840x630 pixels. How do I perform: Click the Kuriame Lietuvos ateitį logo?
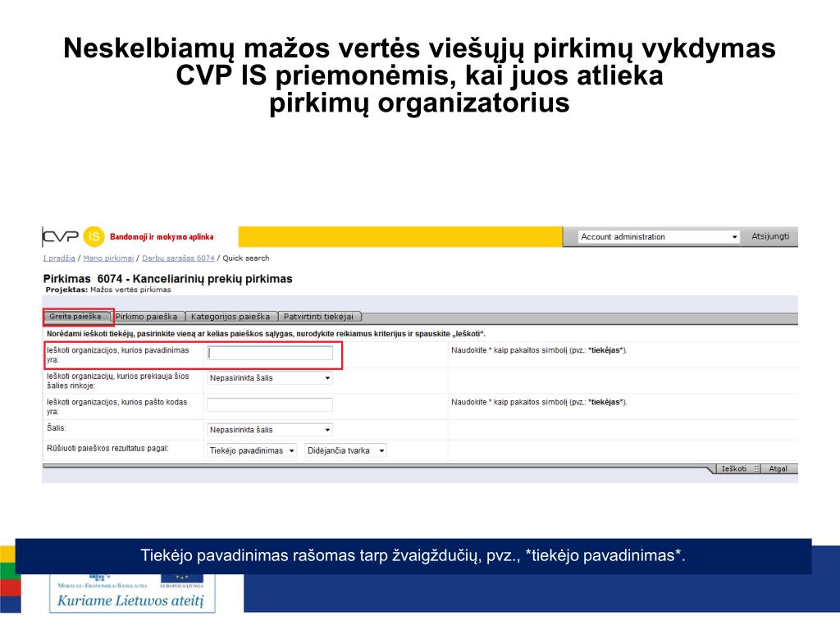tap(132, 594)
